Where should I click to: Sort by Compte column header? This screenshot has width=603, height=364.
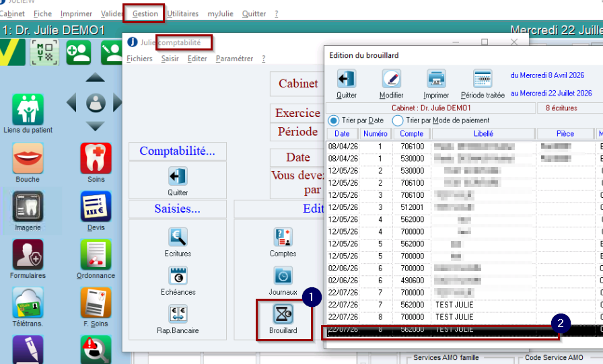(411, 134)
